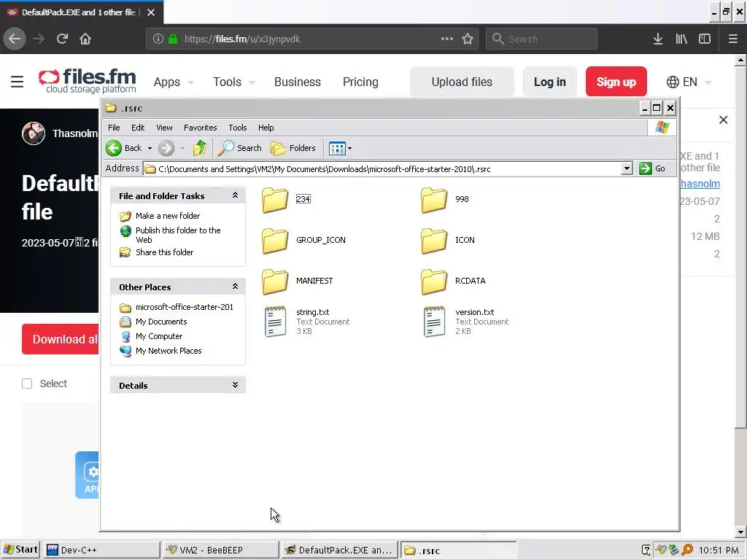Switch to VM2 - BeeBEEP taskbar item
This screenshot has width=747, height=560.
220,550
